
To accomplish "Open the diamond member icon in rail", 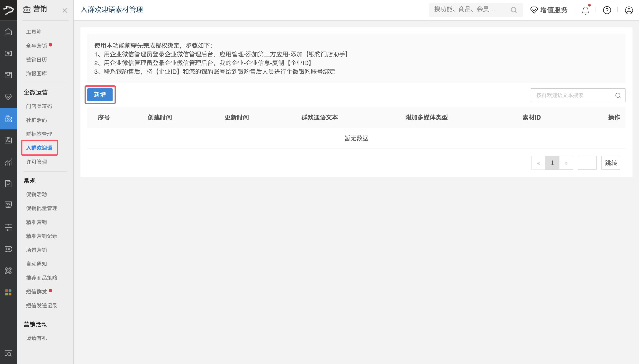I will coord(8,97).
